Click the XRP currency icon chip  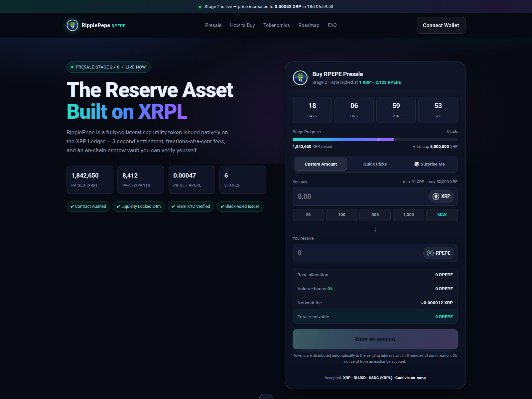pyautogui.click(x=441, y=197)
